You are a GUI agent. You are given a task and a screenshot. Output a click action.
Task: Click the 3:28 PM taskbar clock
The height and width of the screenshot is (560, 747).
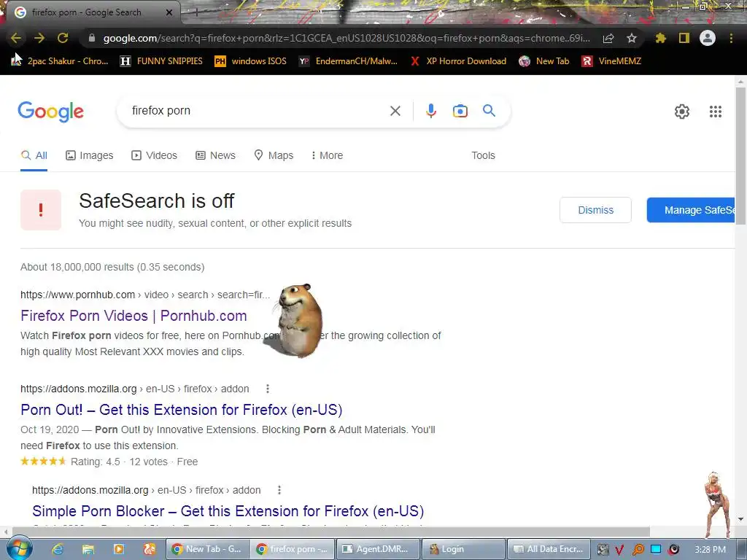[x=711, y=550]
